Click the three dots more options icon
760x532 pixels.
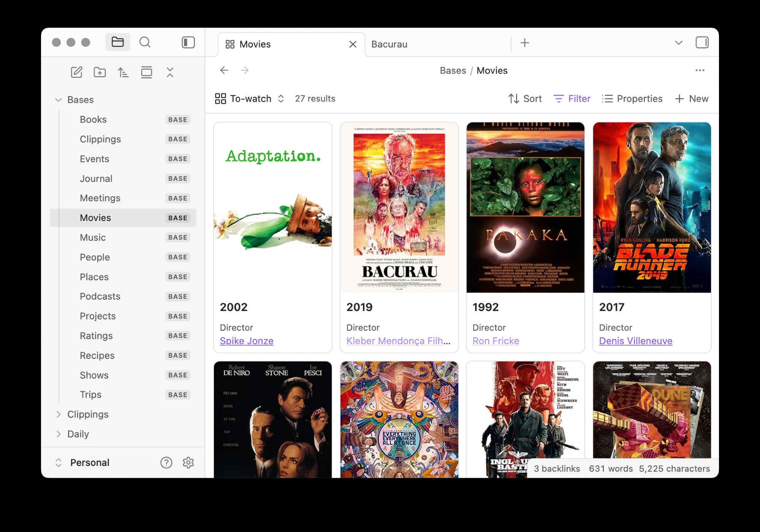tap(700, 70)
